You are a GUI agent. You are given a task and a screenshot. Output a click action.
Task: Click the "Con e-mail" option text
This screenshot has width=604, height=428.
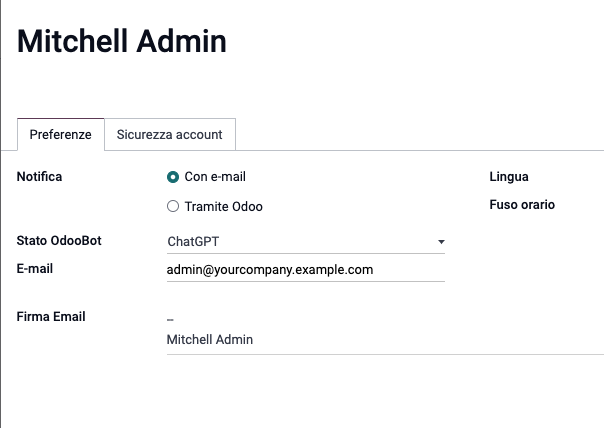point(215,177)
